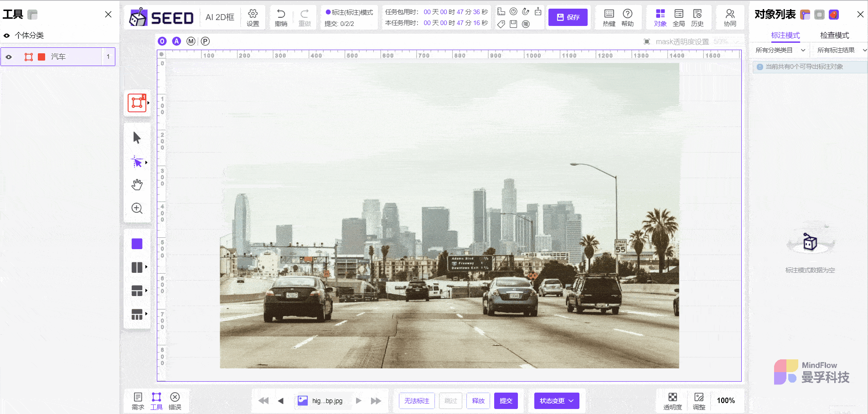Open 热键 hotkeys keyboard icon
This screenshot has height=414, width=868.
[609, 17]
